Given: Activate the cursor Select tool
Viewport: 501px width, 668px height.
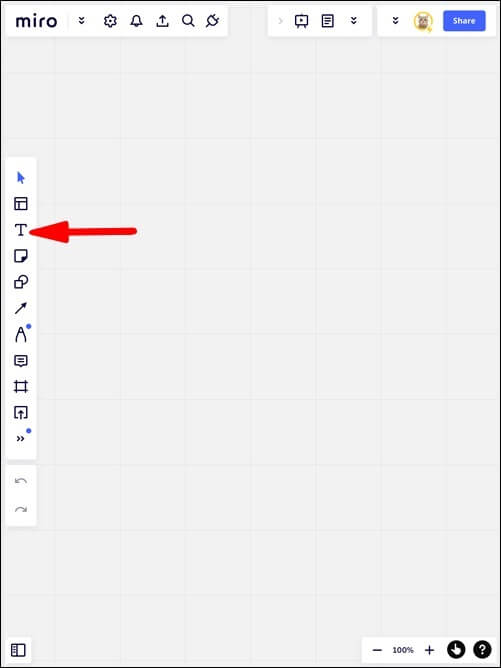Looking at the screenshot, I should point(20,178).
